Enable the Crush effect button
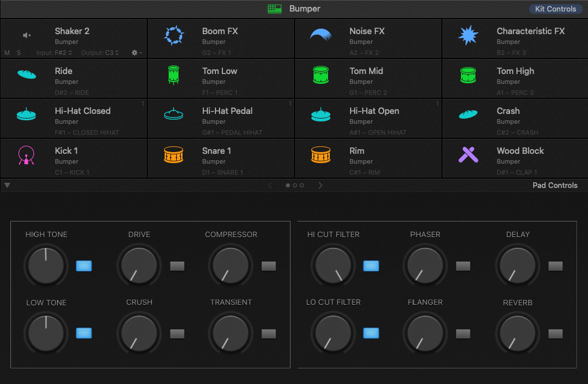Viewport: 588px width, 384px height. [177, 334]
